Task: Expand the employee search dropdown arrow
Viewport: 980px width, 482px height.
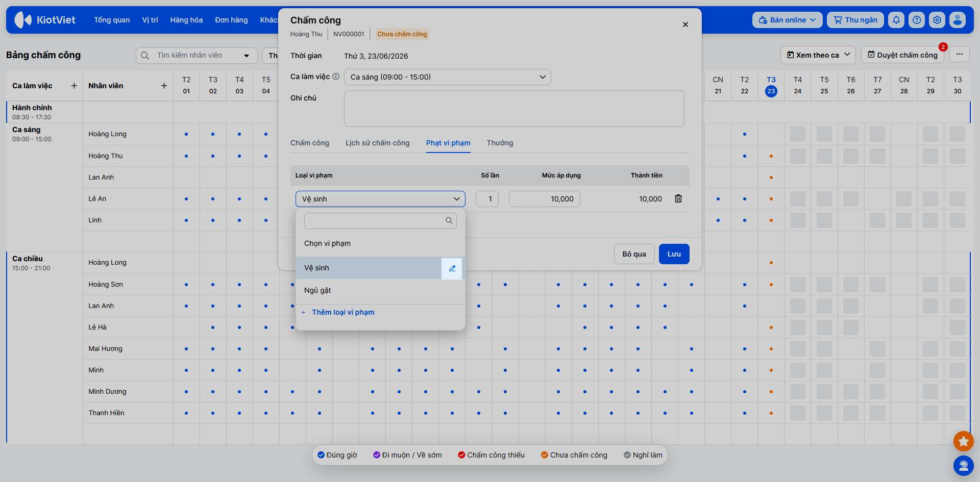Action: click(247, 55)
